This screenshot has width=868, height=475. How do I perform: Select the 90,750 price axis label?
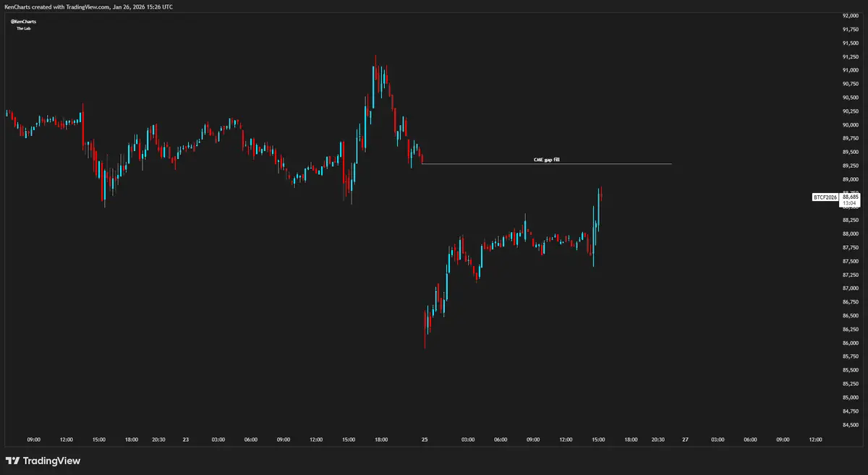[851, 84]
